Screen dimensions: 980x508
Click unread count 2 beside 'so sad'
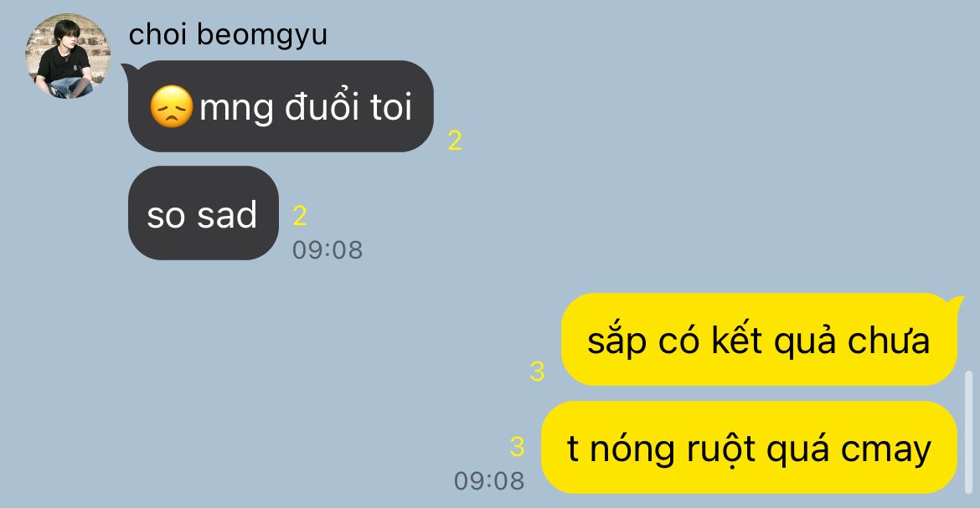coord(299,216)
